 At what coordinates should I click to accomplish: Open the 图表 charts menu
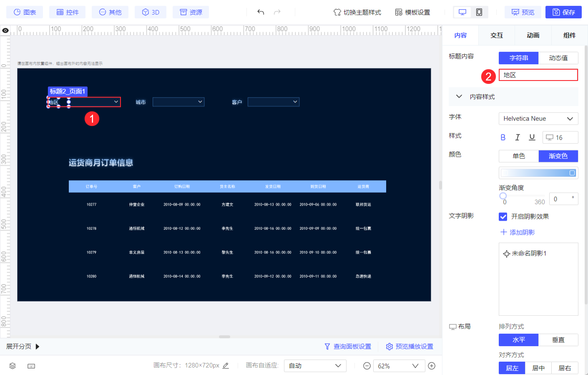pos(25,12)
